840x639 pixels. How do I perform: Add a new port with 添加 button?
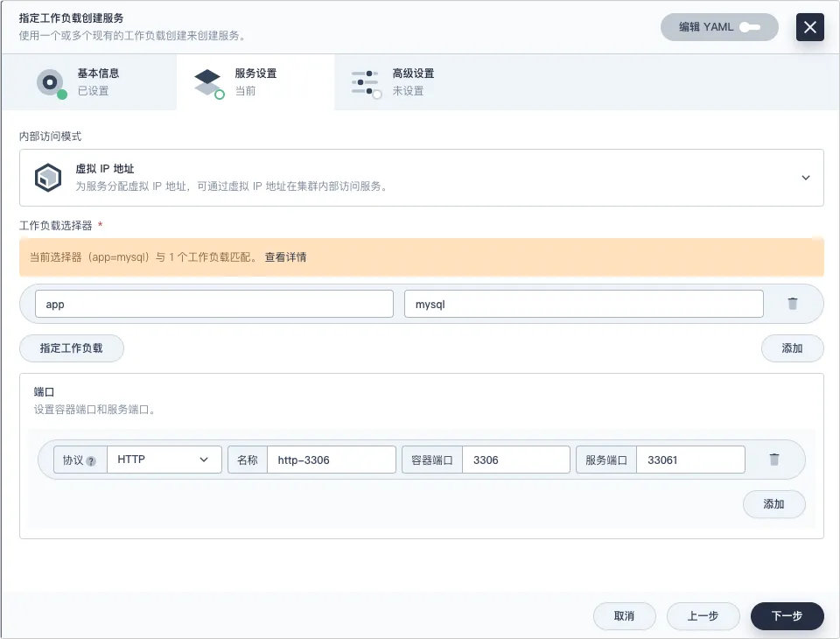click(773, 504)
